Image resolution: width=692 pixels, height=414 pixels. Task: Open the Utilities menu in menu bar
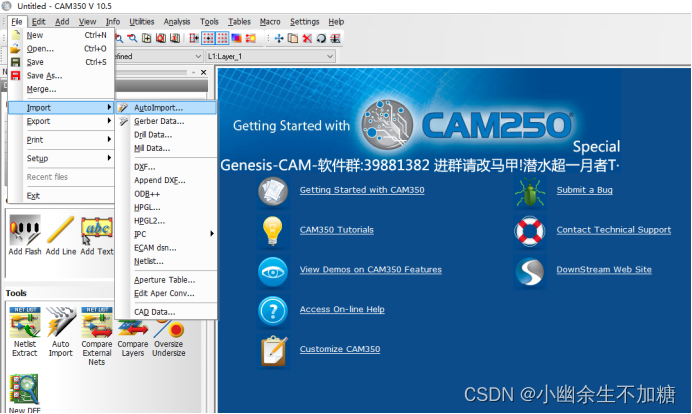pyautogui.click(x=142, y=22)
